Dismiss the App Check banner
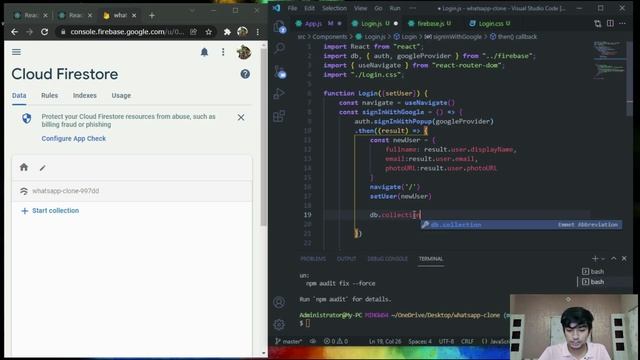Viewport: 640px width, 360px height. (x=241, y=118)
